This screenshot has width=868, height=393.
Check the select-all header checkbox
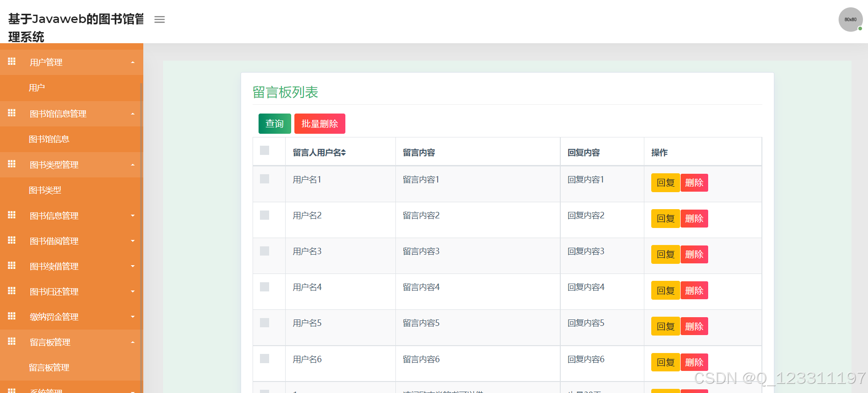pos(265,150)
